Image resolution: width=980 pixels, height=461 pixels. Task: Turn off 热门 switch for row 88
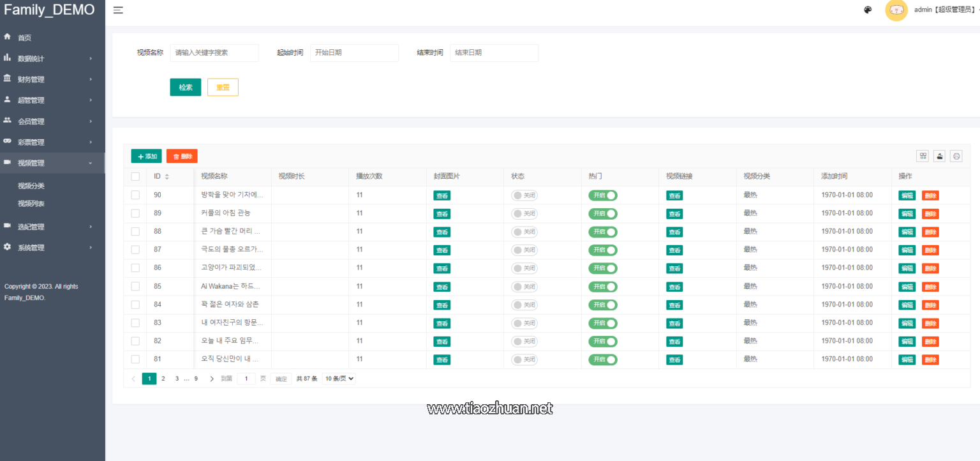click(x=603, y=232)
